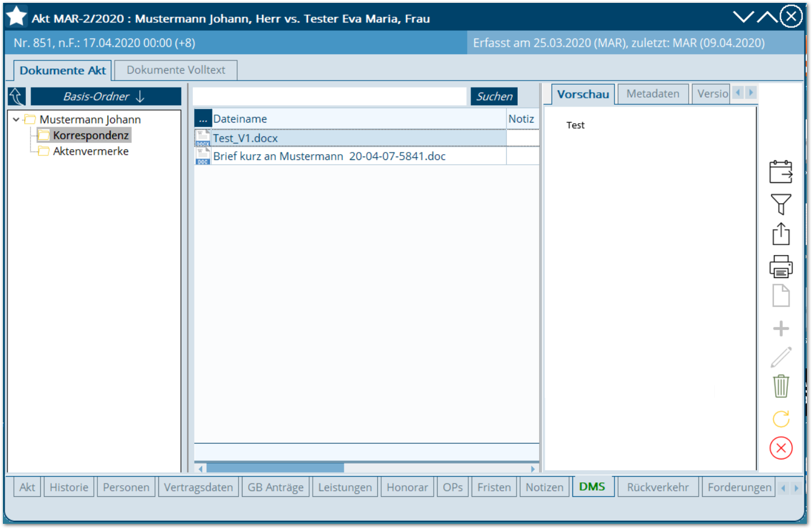Screen dimensions: 812x529
Task: Click right arrow of file list scrollbar
Action: click(533, 469)
